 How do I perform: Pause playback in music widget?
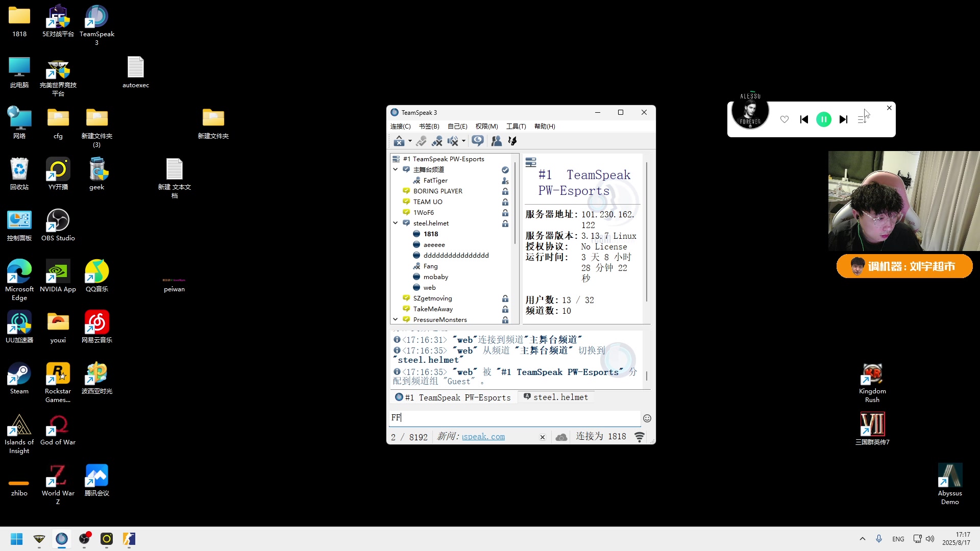point(824,119)
